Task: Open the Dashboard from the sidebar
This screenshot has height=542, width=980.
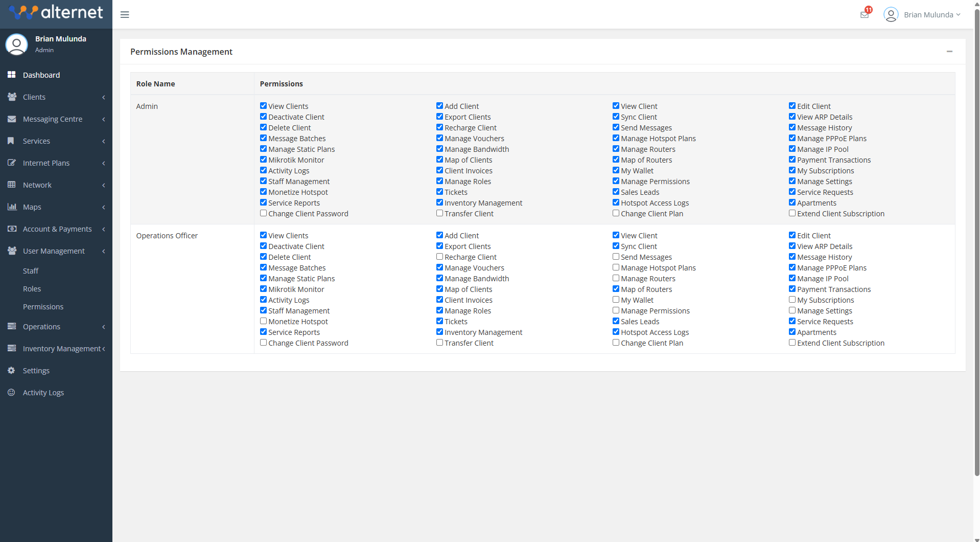Action: pos(41,75)
